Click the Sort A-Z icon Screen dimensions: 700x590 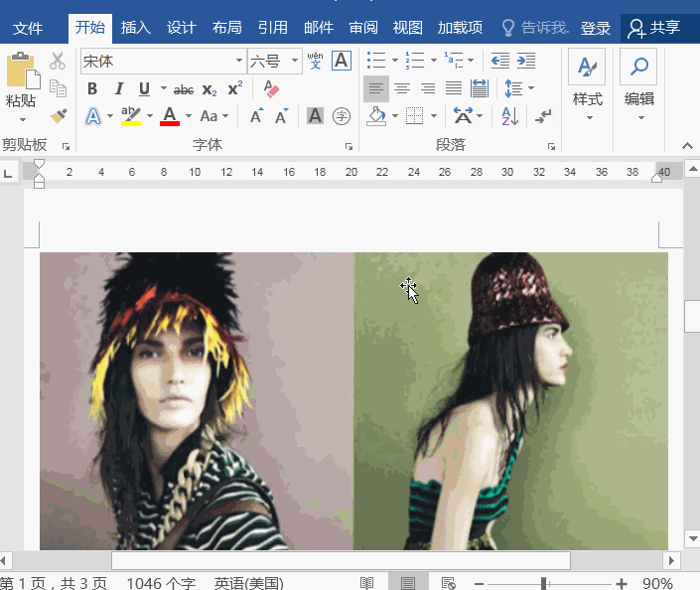pyautogui.click(x=509, y=116)
